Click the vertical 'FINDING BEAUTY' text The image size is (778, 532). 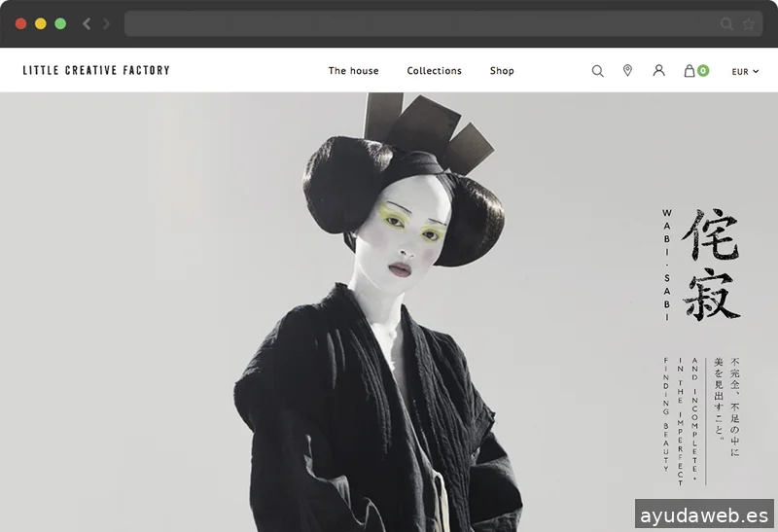pos(666,414)
